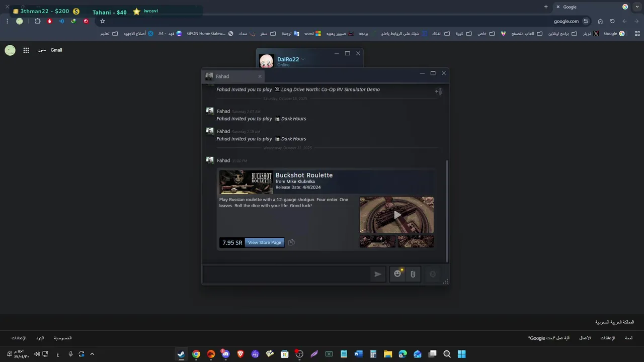Click the chat window vertical scrollbar
Image resolution: width=644 pixels, height=362 pixels.
click(x=447, y=211)
